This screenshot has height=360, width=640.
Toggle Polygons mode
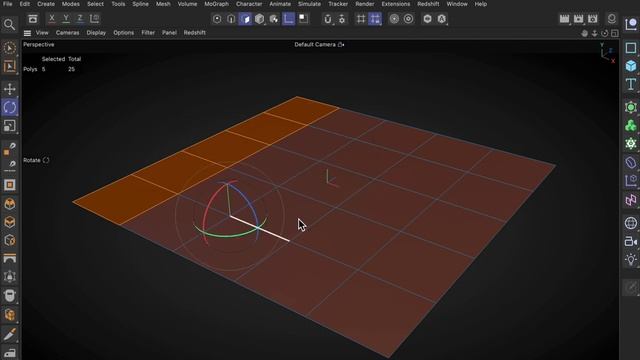[x=245, y=19]
